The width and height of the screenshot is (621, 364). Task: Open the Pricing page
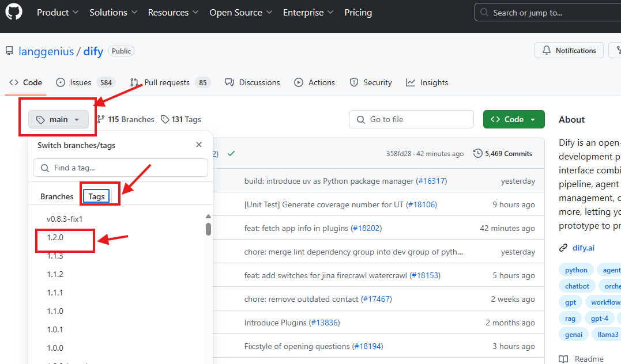coord(358,13)
